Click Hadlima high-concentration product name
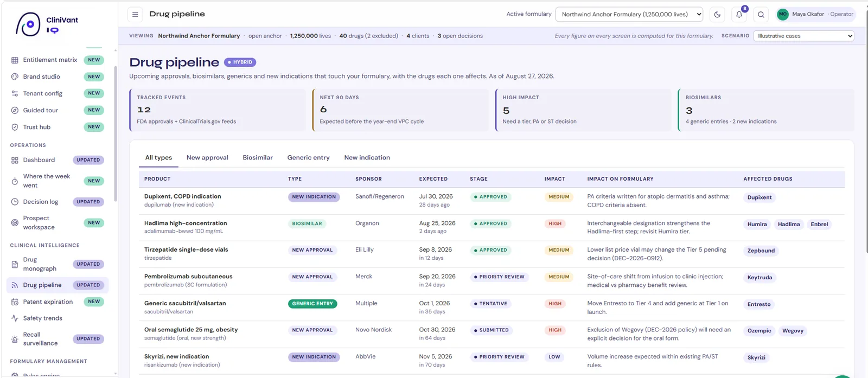 pos(186,223)
